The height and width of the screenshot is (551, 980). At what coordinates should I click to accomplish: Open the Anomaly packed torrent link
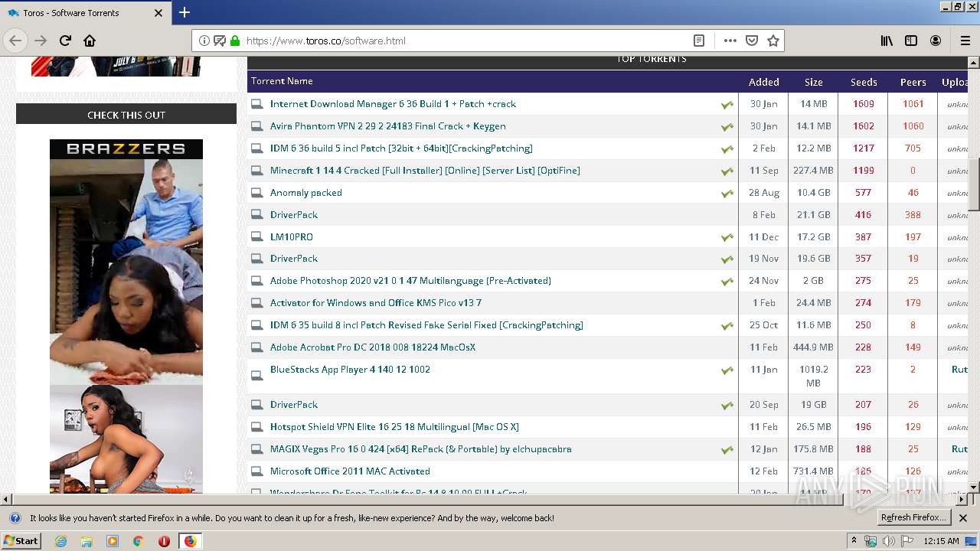tap(306, 193)
